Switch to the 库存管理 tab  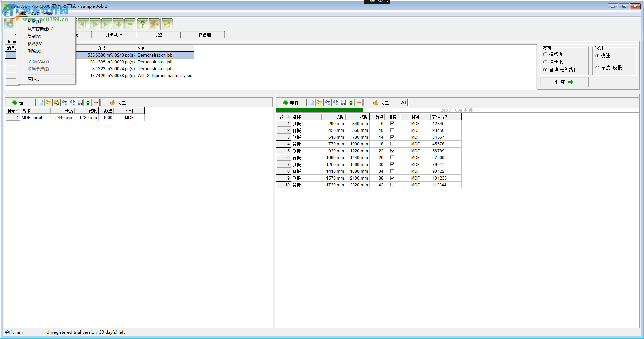pos(202,35)
